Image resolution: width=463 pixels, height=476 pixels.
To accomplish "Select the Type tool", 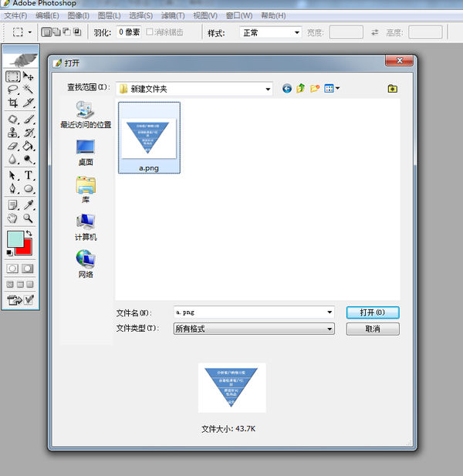I will point(29,175).
